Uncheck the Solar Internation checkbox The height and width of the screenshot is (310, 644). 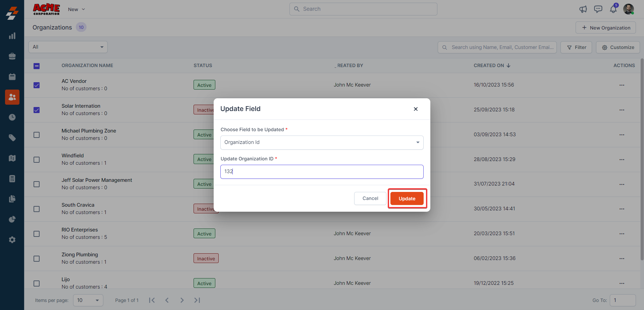[37, 110]
